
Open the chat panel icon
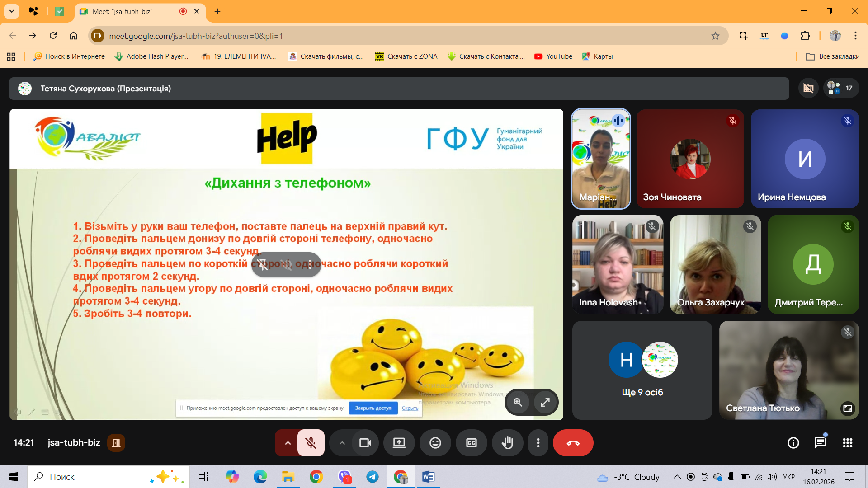820,443
